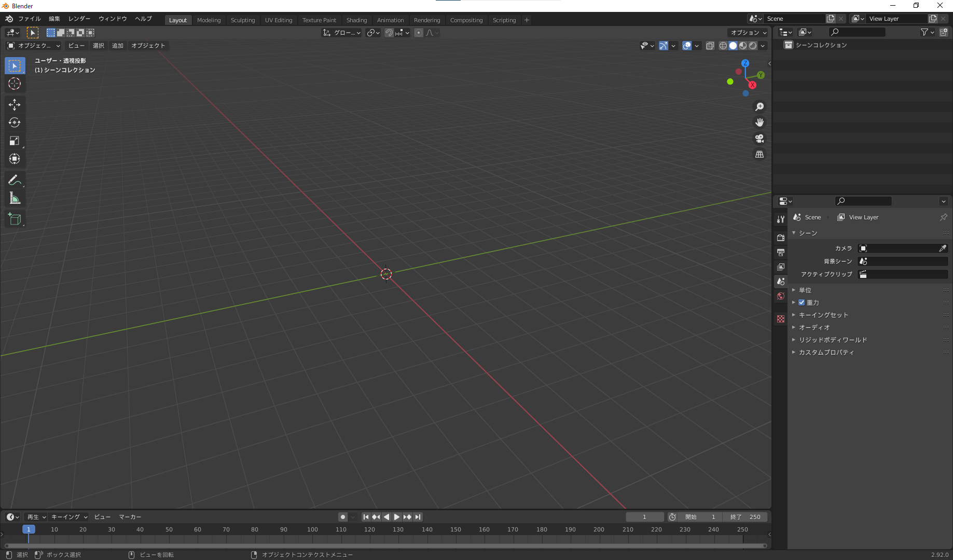This screenshot has width=953, height=560.
Task: Open the オブジェクト menu in viewport header
Action: coord(148,46)
